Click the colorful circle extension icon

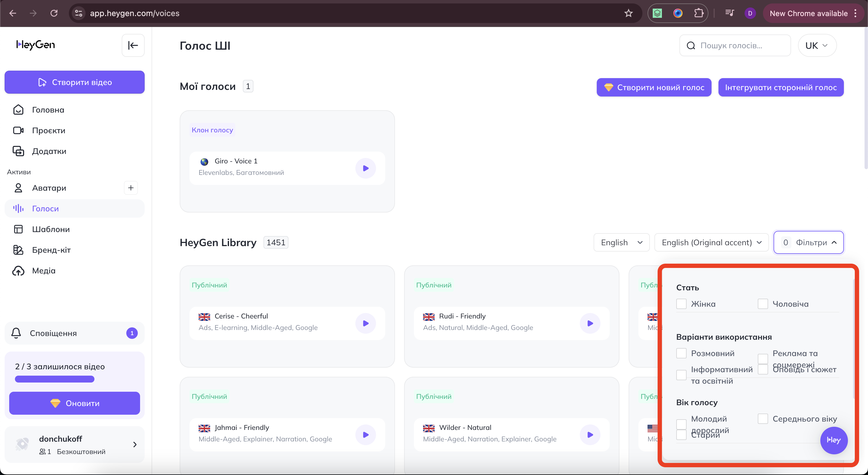click(x=678, y=13)
